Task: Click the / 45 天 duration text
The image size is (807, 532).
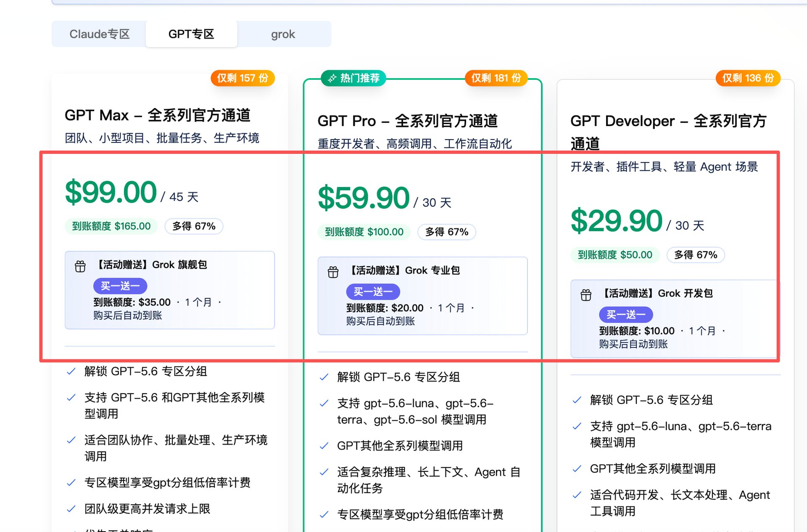Action: click(179, 197)
